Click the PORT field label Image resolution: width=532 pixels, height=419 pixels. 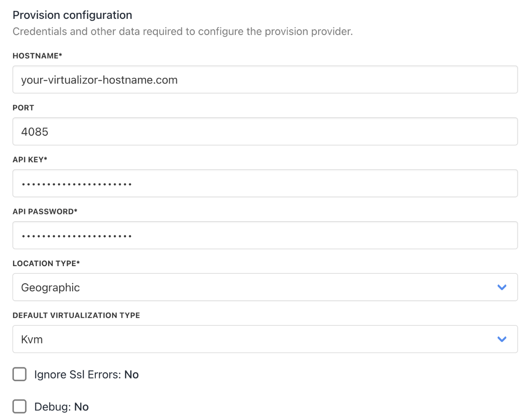point(23,108)
